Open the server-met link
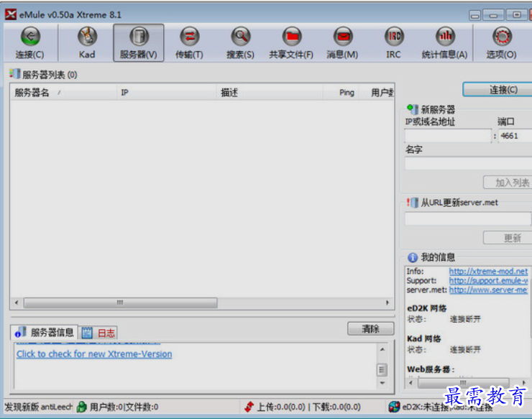This screenshot has width=532, height=419. [488, 290]
